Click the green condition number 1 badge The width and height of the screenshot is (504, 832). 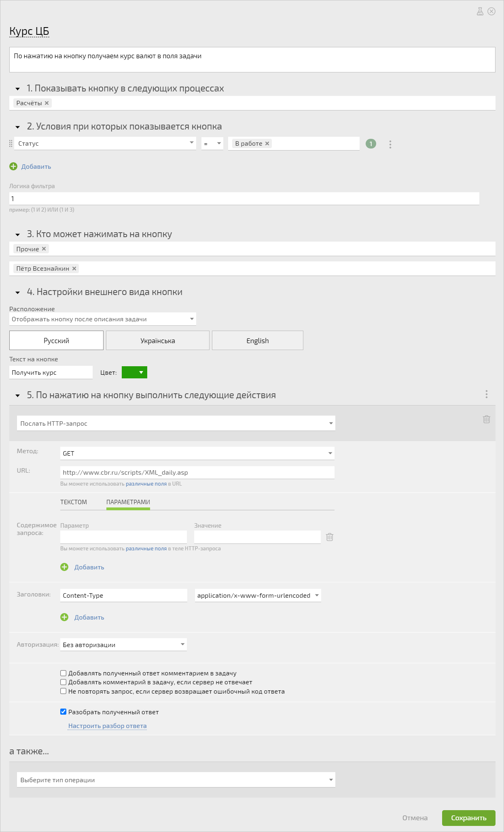pos(371,144)
